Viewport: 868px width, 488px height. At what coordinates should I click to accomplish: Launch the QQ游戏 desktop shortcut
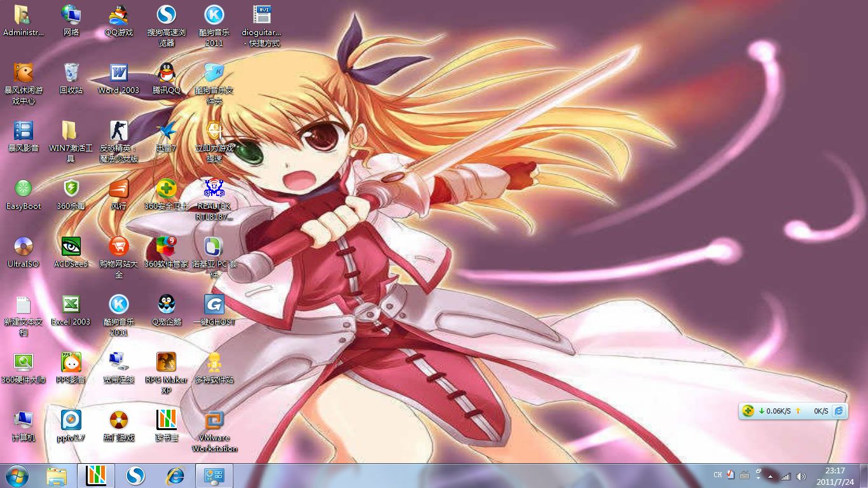[119, 20]
